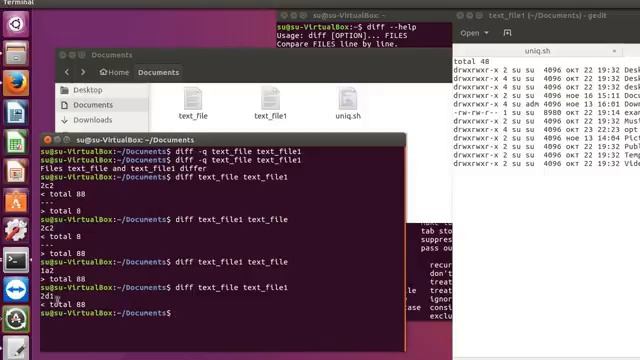Open the text editor dock icon

[x=16, y=348]
